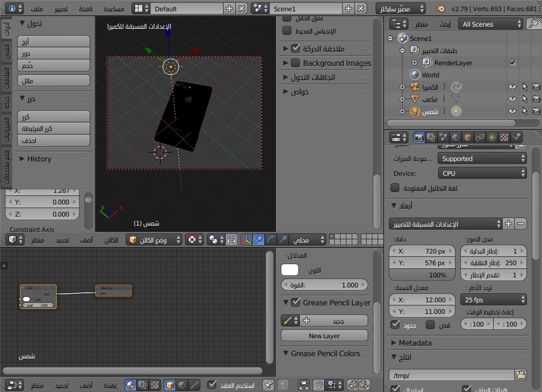The width and height of the screenshot is (542, 392).
Task: Select world shader nodes globe icon
Action: tap(182, 385)
